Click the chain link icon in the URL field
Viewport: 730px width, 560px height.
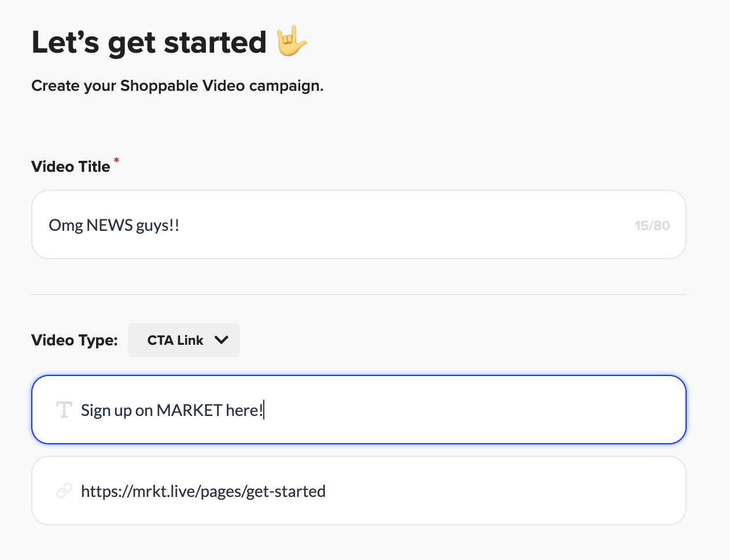tap(64, 491)
